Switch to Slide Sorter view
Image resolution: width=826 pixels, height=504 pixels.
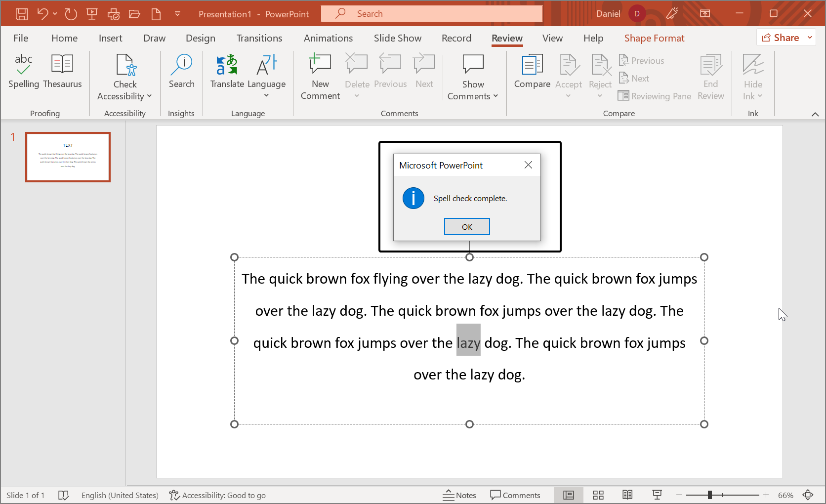pyautogui.click(x=598, y=495)
